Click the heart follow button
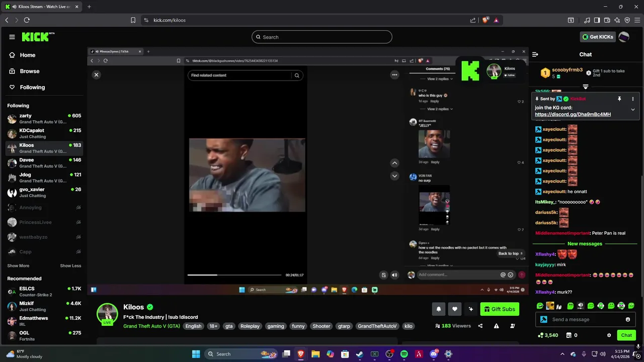Screen dimensions: 644x362 pos(455,309)
